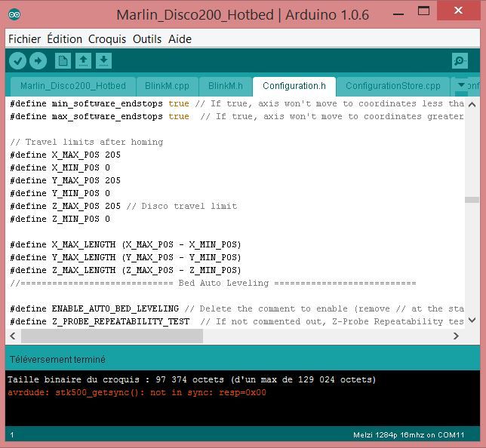Click the horizontal scrollbar right arrow
Image resolution: width=486 pixels, height=448 pixels.
(x=456, y=336)
